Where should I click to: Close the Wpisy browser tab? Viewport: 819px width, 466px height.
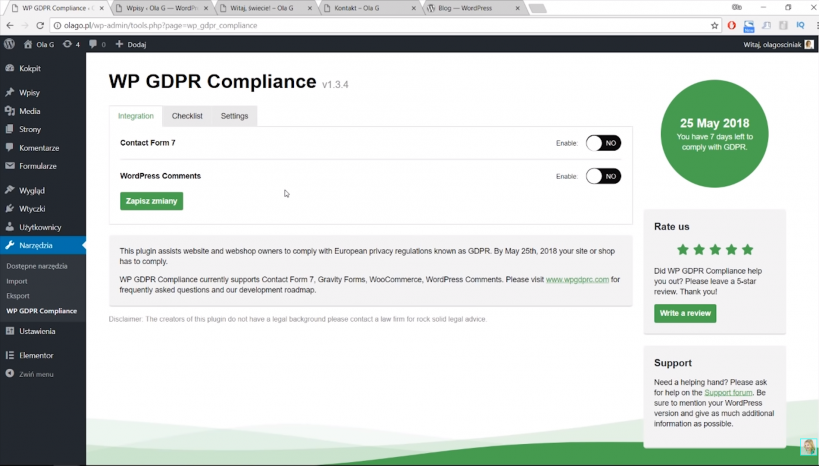(x=206, y=8)
